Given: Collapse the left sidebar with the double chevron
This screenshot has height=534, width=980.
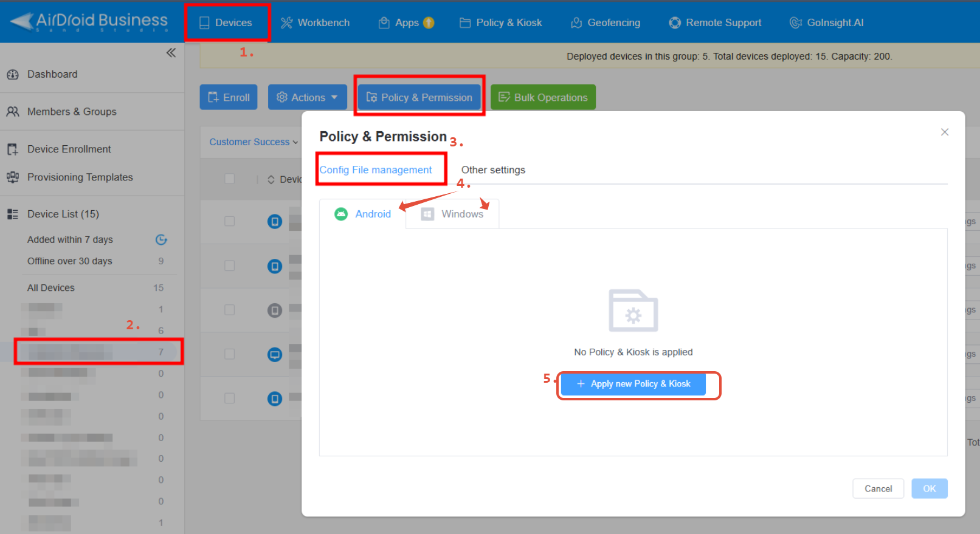Looking at the screenshot, I should point(171,53).
